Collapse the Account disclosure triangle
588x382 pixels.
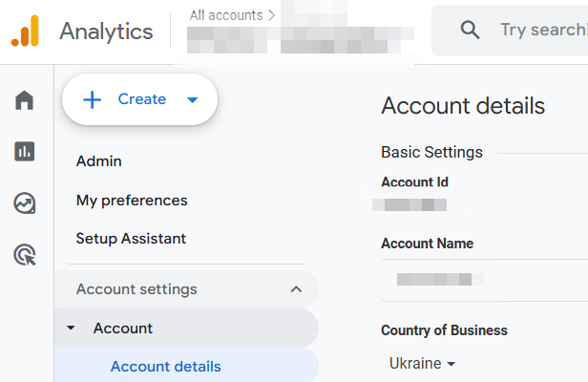pos(71,329)
